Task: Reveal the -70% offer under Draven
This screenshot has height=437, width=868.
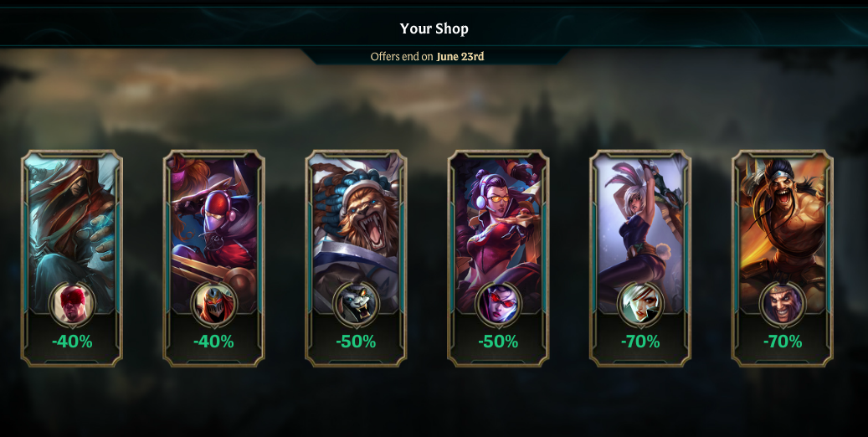Action: pos(782,342)
